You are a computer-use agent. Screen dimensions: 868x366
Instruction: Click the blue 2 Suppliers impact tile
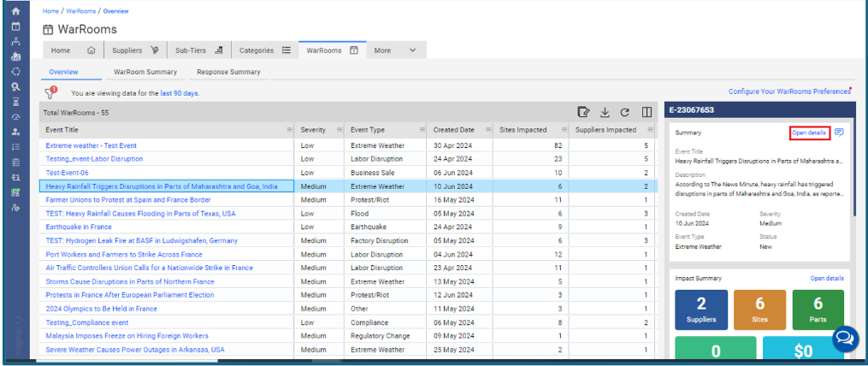701,310
